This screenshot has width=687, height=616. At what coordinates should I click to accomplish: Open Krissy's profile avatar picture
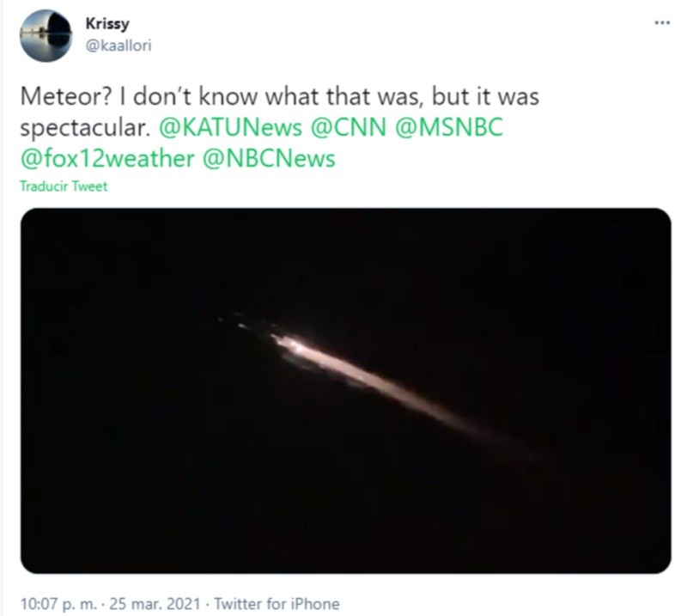(46, 36)
